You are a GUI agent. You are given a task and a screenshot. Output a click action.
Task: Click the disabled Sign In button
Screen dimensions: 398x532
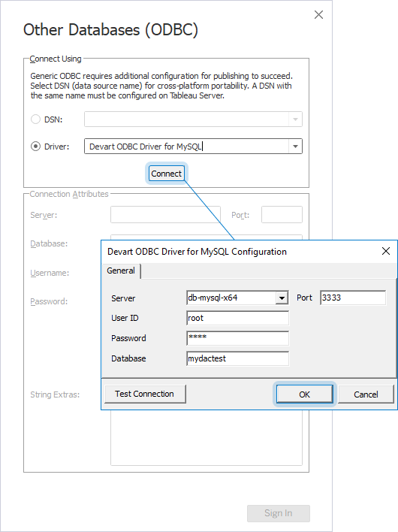click(x=279, y=513)
